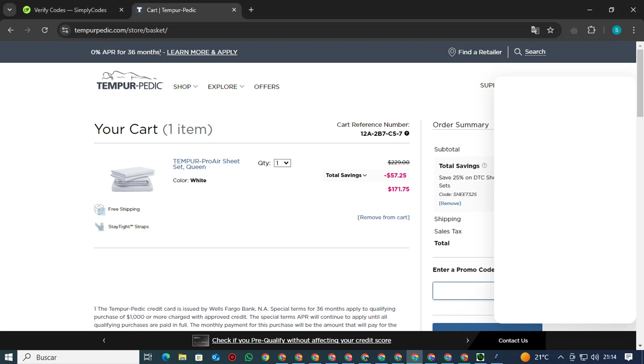This screenshot has width=644, height=364.
Task: Click the cart reference number 12A-2B7-C5-7
Action: (381, 134)
